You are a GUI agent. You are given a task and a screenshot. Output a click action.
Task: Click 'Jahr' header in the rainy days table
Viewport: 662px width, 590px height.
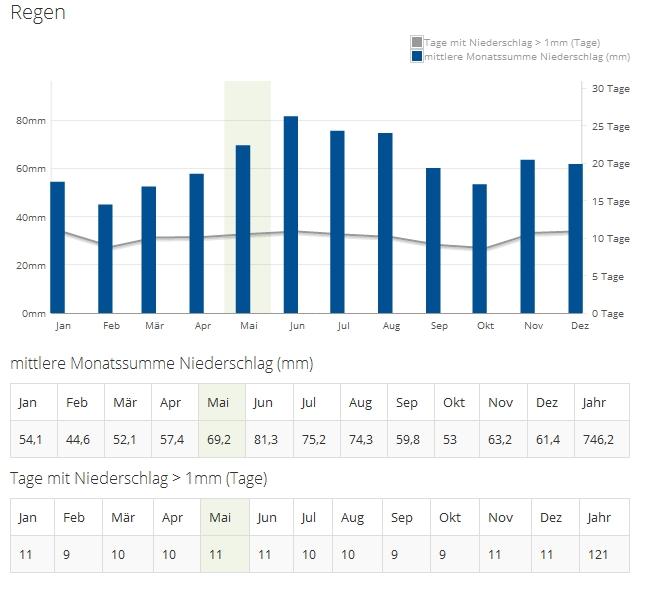point(599,517)
